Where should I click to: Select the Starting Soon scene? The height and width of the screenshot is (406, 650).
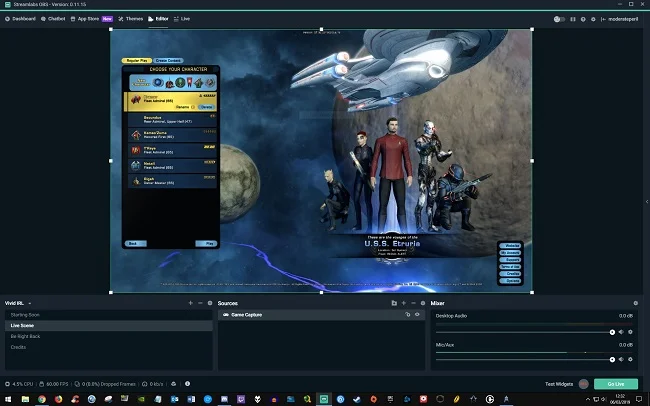tap(109, 315)
